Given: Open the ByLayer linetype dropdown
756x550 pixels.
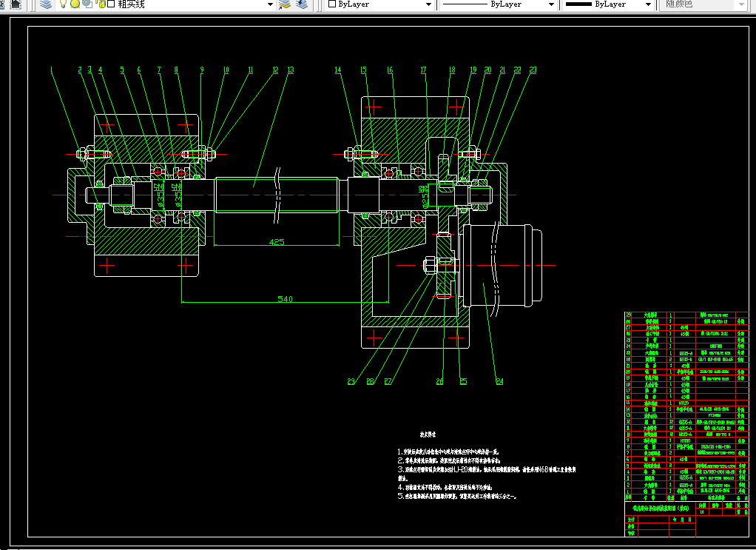Looking at the screenshot, I should pyautogui.click(x=551, y=4).
